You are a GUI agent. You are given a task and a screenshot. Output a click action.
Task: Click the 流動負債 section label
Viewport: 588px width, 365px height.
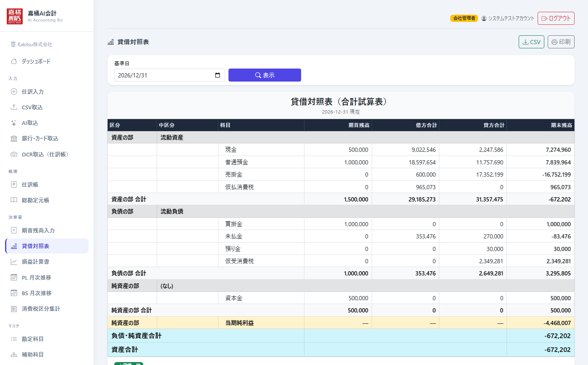tap(172, 212)
